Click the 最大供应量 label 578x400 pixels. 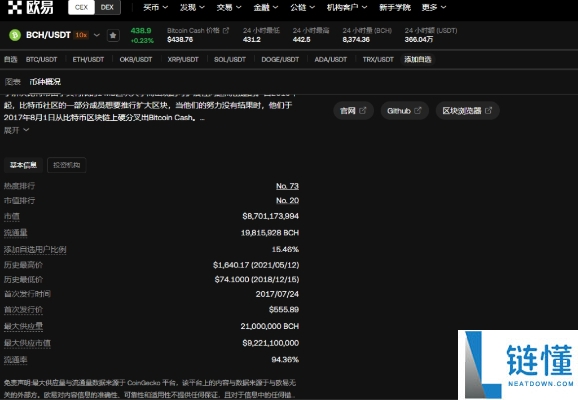tap(23, 326)
